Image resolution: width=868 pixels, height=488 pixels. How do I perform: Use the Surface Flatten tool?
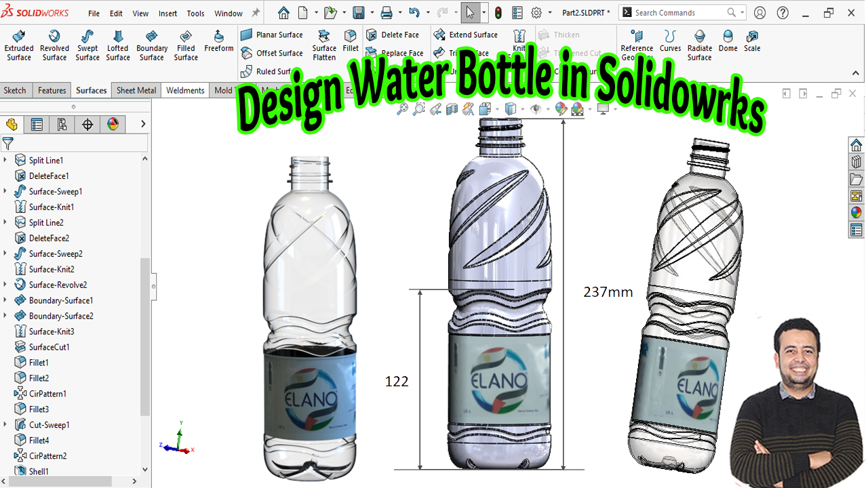(324, 45)
